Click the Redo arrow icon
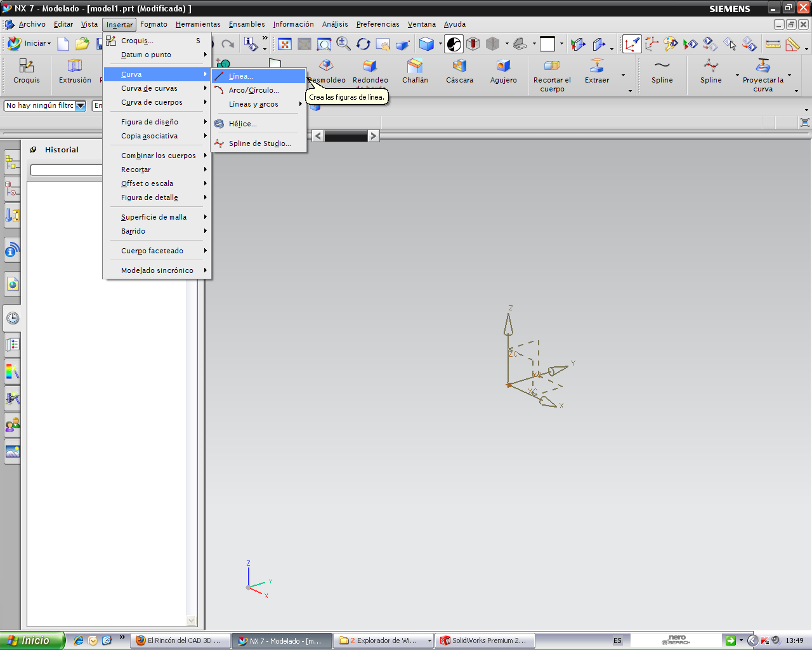 click(x=228, y=44)
